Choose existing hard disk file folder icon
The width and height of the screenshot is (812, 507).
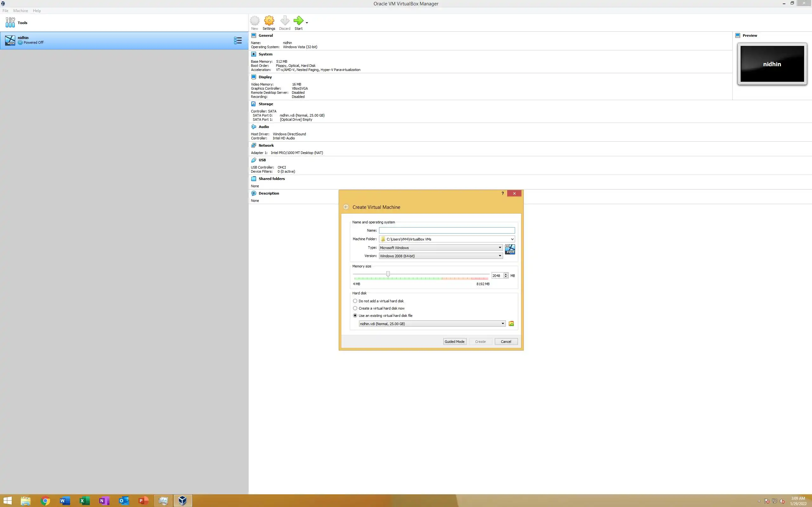511,324
